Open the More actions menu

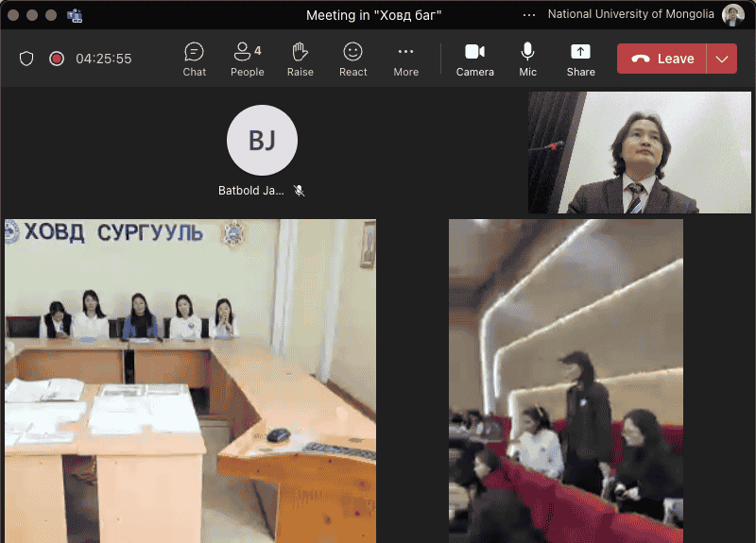tap(406, 59)
